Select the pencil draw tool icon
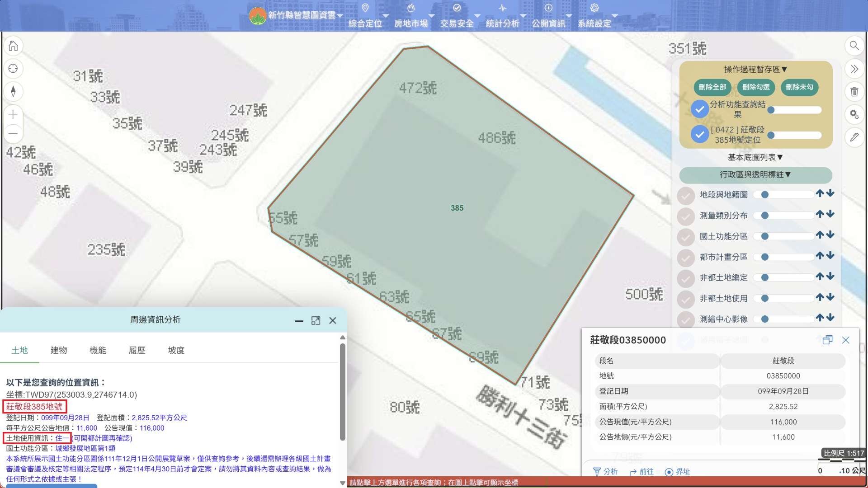 (x=854, y=137)
